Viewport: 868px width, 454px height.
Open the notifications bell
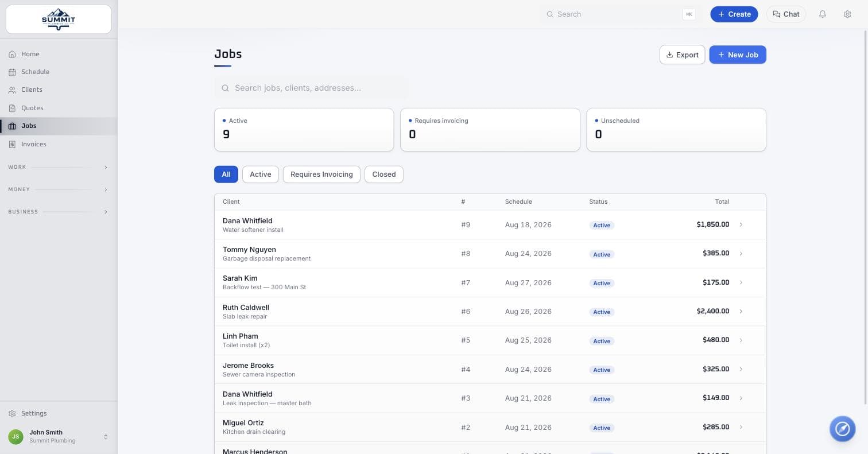tap(823, 14)
